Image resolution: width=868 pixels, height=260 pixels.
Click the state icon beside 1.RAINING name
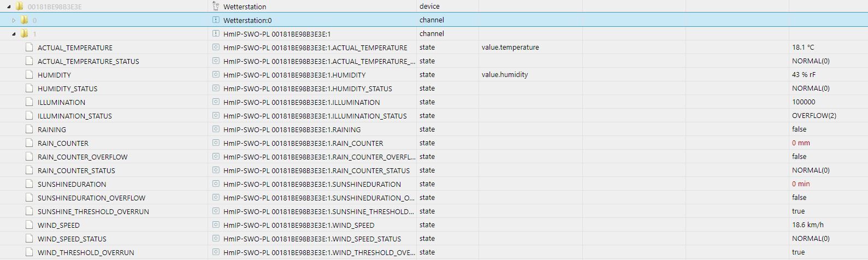215,129
